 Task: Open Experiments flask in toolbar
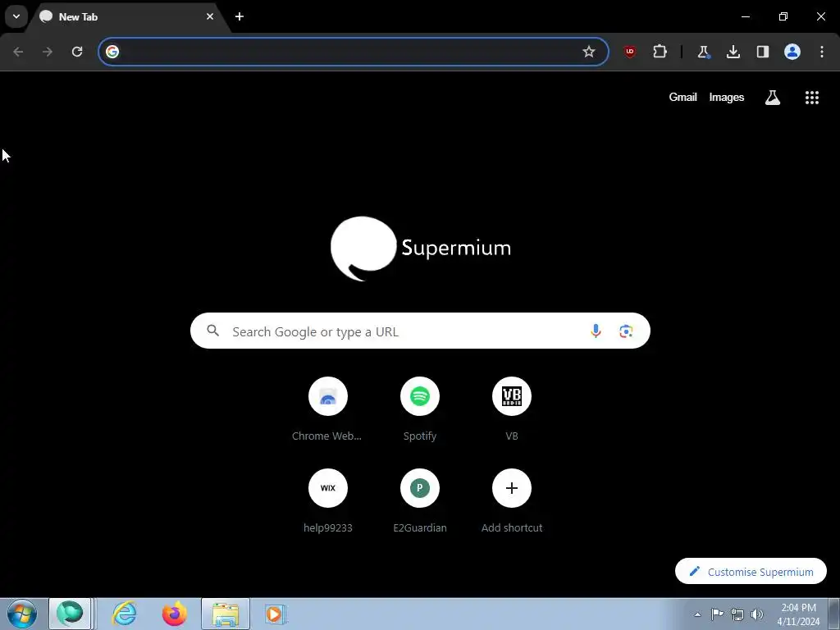point(703,52)
